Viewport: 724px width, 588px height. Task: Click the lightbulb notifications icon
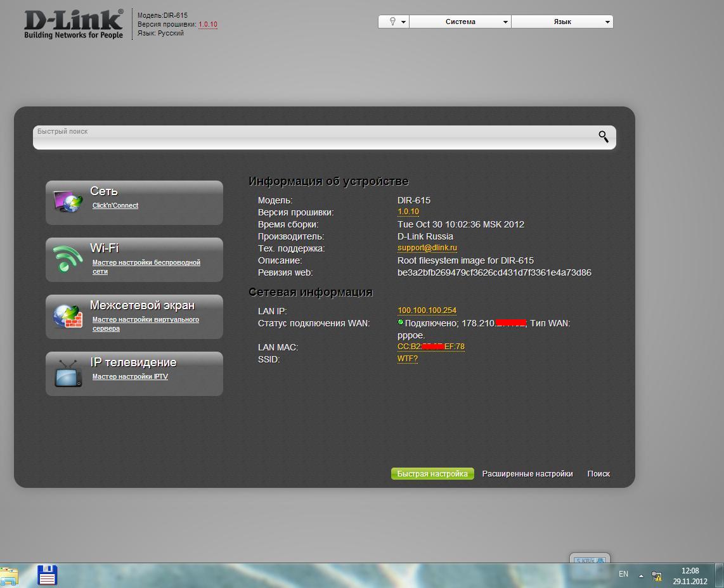click(392, 22)
